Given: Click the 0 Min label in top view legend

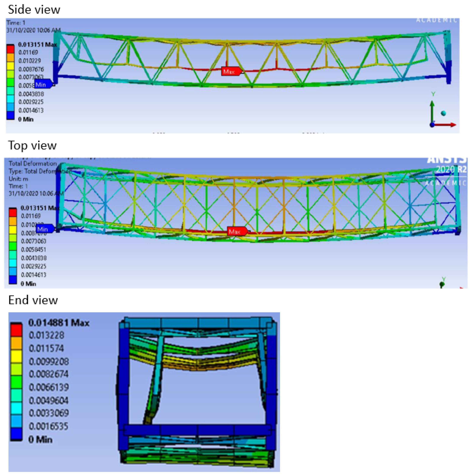Looking at the screenshot, I should click(x=28, y=284).
